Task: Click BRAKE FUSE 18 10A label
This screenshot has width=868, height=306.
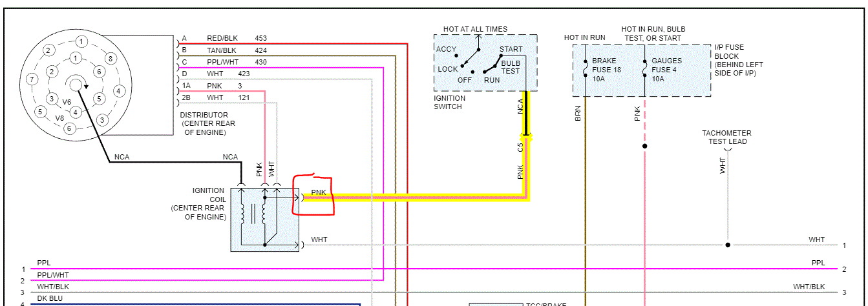Action: [x=608, y=70]
